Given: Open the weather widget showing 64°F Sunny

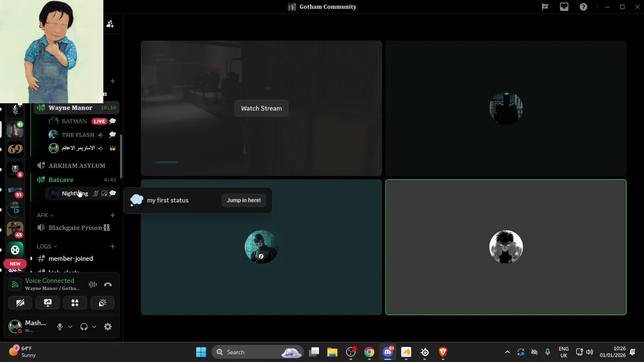Looking at the screenshot, I should (x=22, y=351).
